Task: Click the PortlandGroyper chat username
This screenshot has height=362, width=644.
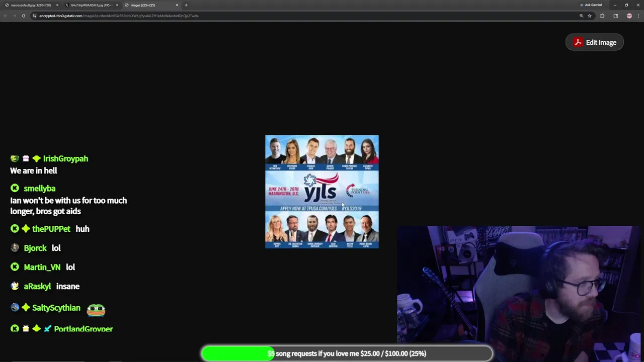Action: (x=84, y=329)
